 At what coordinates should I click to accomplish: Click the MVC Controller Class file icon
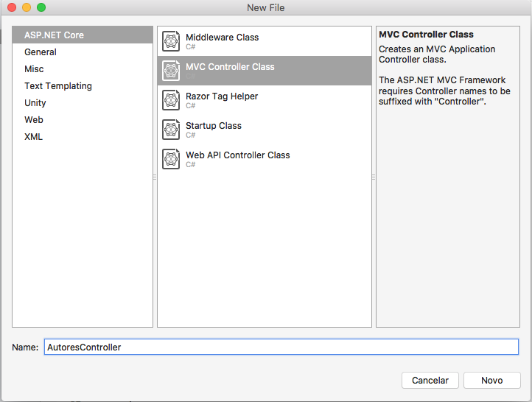pyautogui.click(x=171, y=71)
